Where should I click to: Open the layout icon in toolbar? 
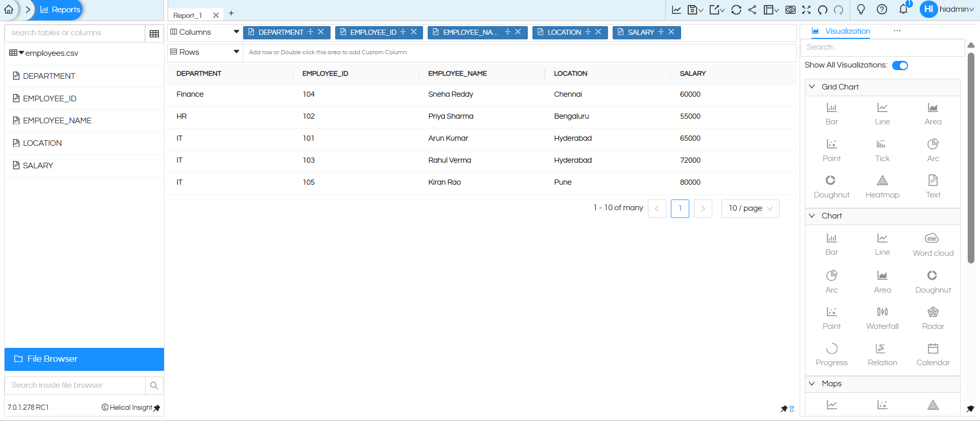(771, 10)
